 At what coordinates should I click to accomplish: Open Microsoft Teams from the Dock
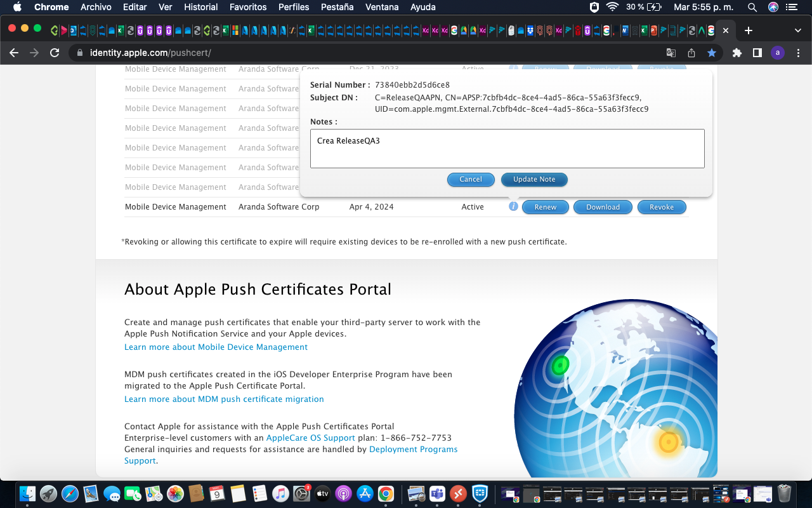pyautogui.click(x=437, y=493)
